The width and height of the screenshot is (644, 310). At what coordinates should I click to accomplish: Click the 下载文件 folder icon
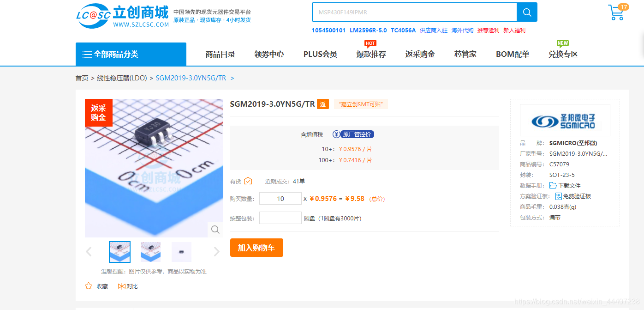pos(553,185)
